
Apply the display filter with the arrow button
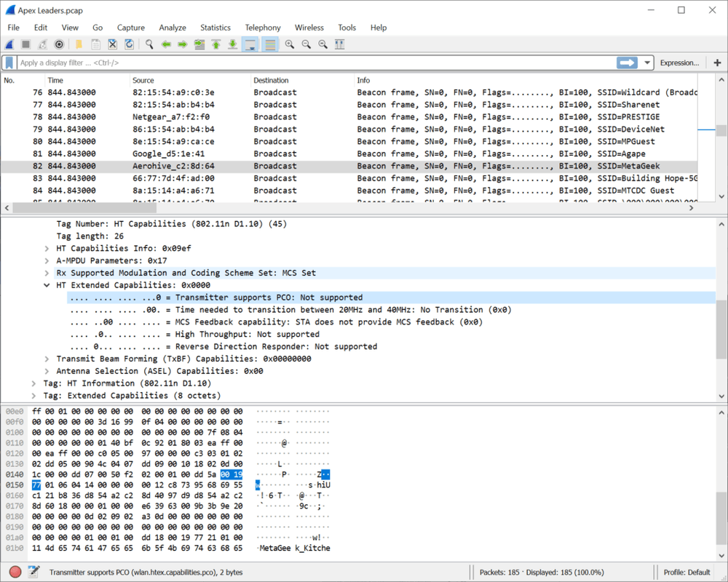(x=626, y=63)
